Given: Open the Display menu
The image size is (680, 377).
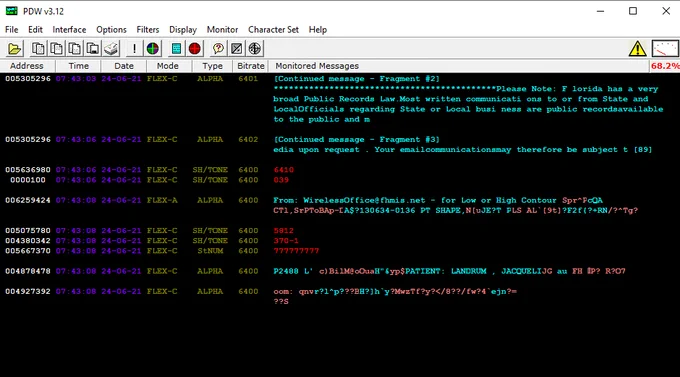Looking at the screenshot, I should coord(183,30).
